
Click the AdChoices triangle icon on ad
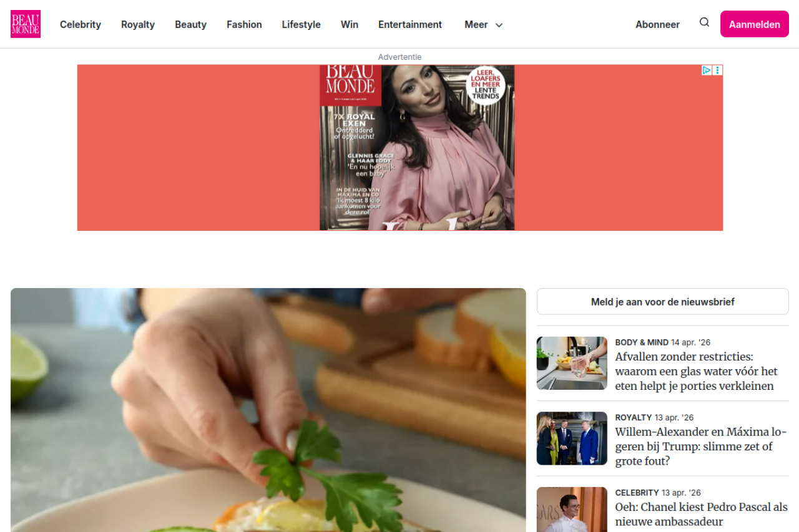tap(707, 70)
